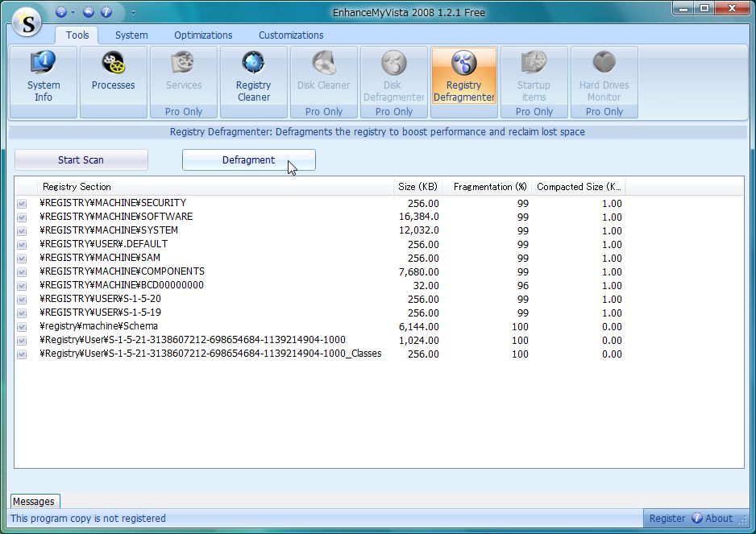
Task: Toggle checkbox for USER\S-1-5-19 row
Action: [x=22, y=313]
